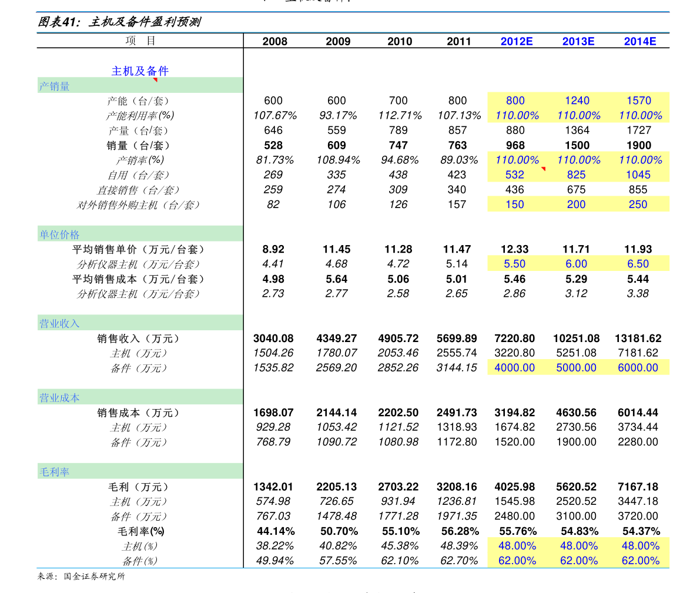The image size is (700, 593).
Task: Select the 2014E column header
Action: pyautogui.click(x=640, y=42)
